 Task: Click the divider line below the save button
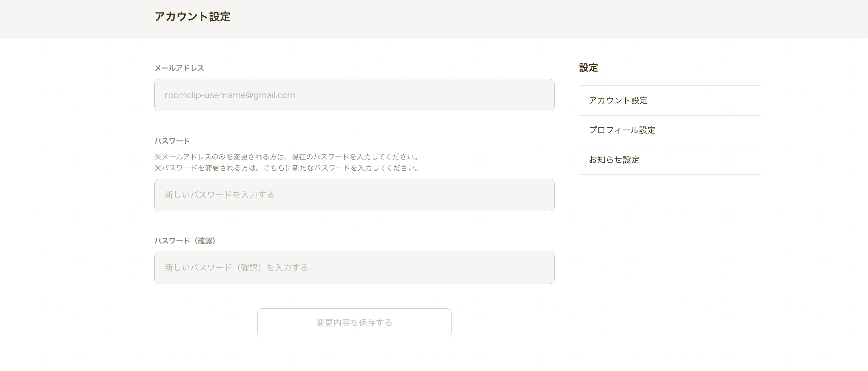click(354, 362)
